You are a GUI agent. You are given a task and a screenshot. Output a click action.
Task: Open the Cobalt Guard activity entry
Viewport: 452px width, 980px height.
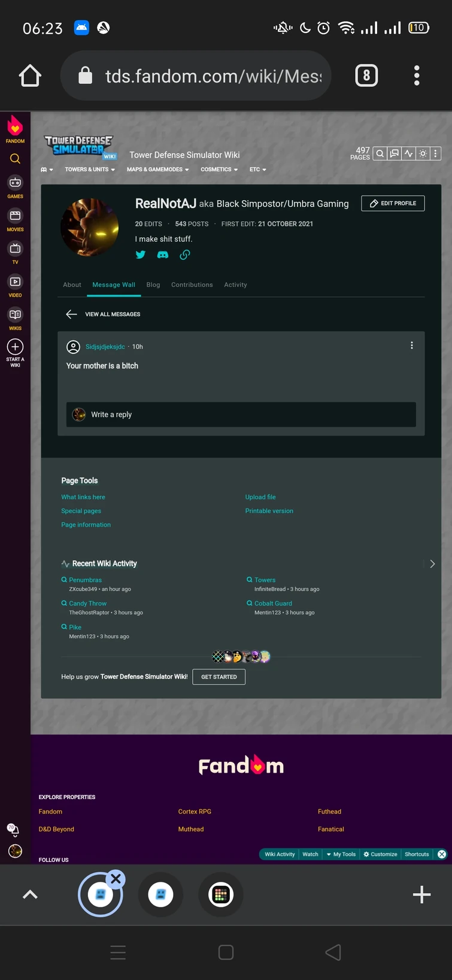(x=273, y=603)
